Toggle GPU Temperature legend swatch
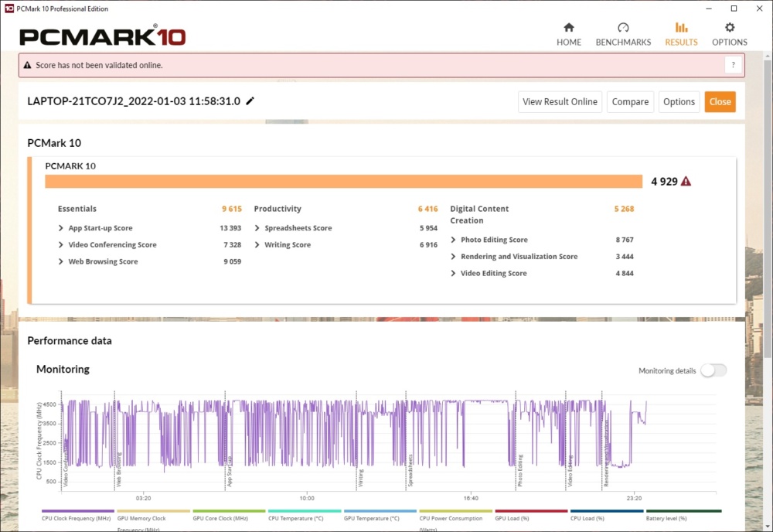773x532 pixels. pyautogui.click(x=380, y=511)
